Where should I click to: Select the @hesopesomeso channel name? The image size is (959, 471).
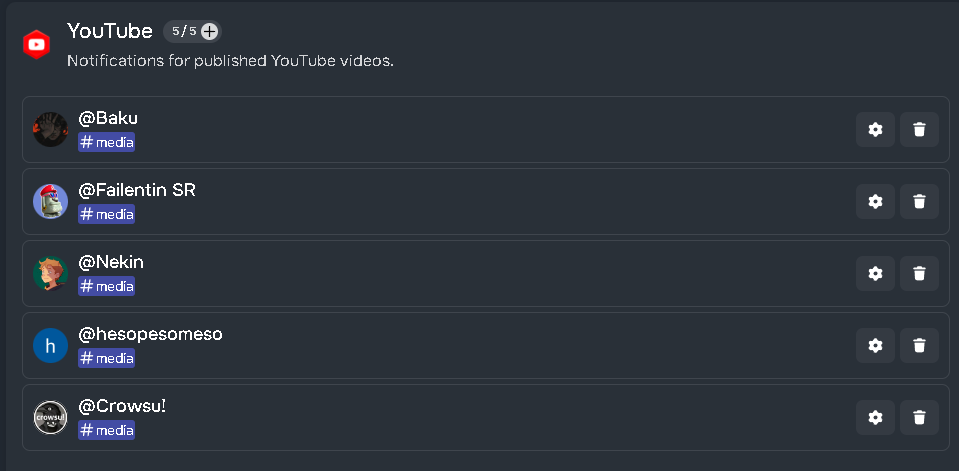[150, 334]
